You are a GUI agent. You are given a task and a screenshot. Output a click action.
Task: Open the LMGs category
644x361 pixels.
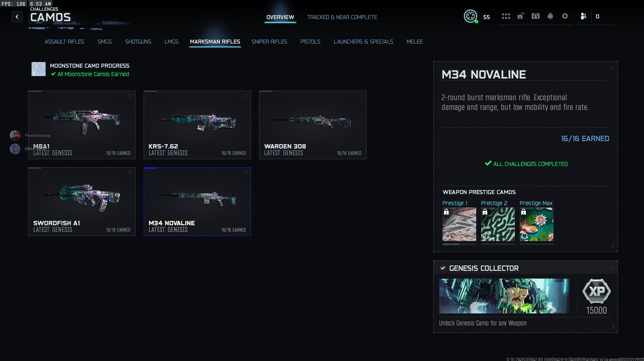[171, 42]
